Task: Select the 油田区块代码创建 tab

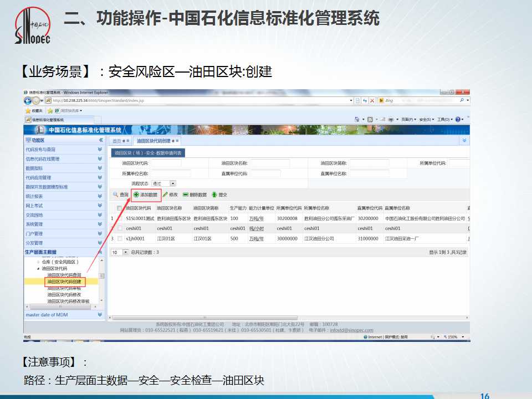Action: pos(157,141)
